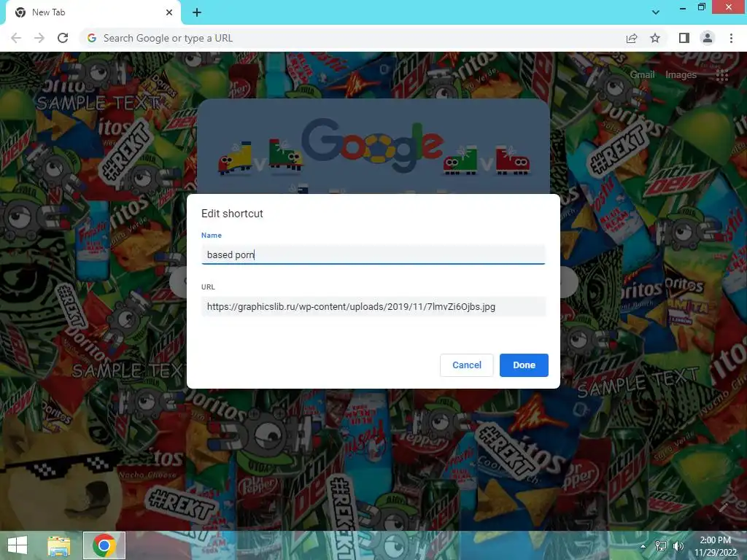The image size is (747, 560).
Task: Click the Customize Chrome pencil icon
Action: 723,507
